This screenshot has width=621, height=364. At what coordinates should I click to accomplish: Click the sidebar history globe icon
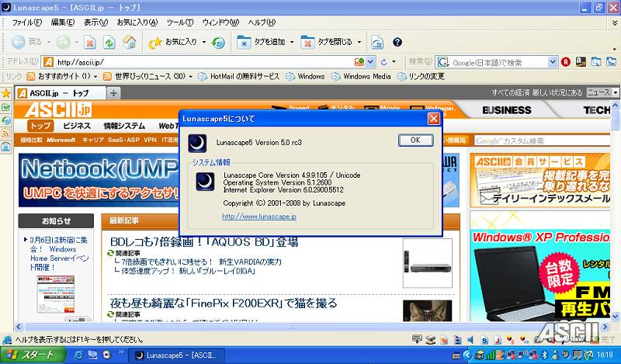(x=6, y=120)
